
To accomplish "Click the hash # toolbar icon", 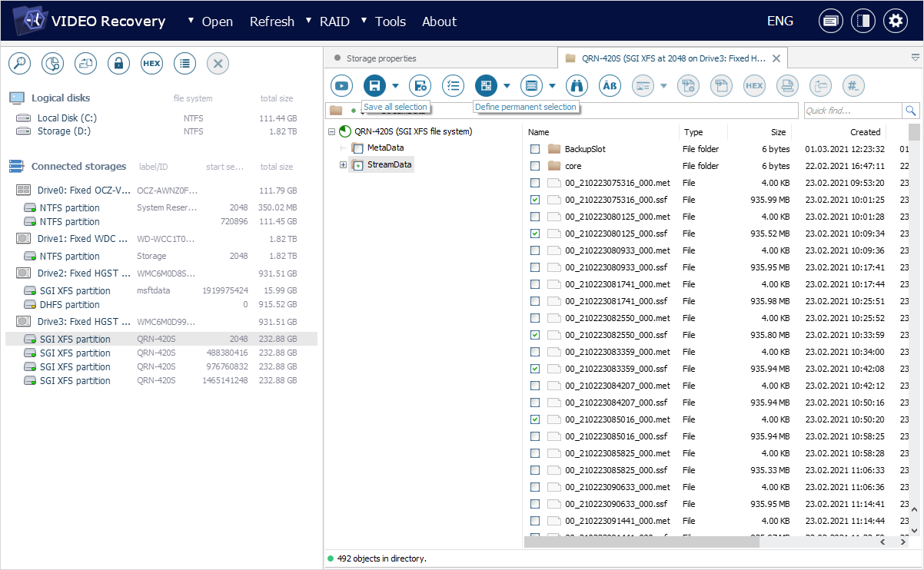I will pyautogui.click(x=853, y=85).
